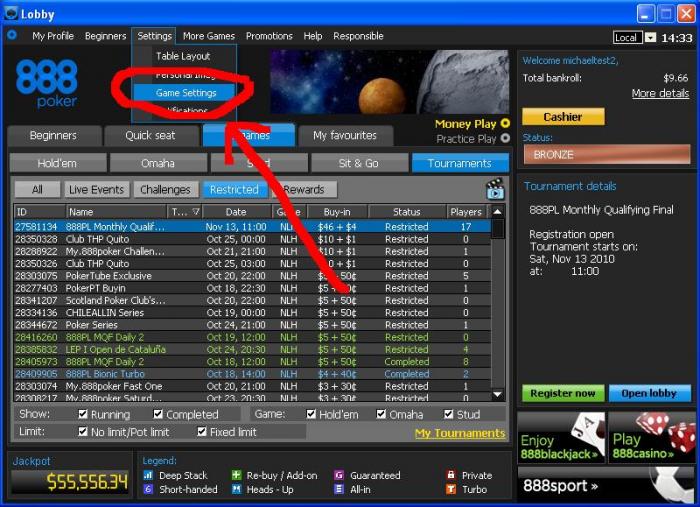Toggle the Completed checkbox
This screenshot has width=700, height=507.
tap(158, 414)
